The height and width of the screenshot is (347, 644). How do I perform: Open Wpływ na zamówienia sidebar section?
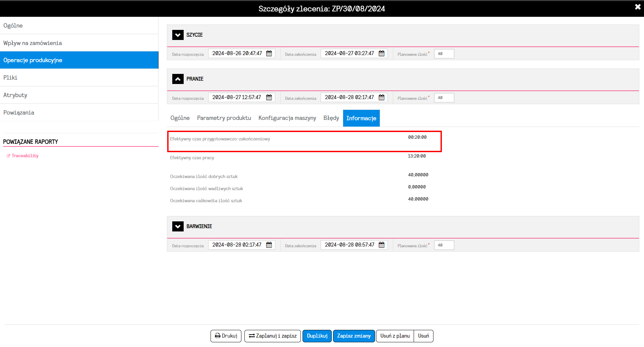coord(33,43)
